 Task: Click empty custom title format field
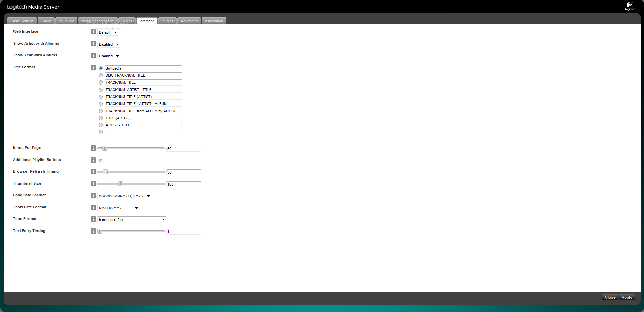click(x=144, y=132)
